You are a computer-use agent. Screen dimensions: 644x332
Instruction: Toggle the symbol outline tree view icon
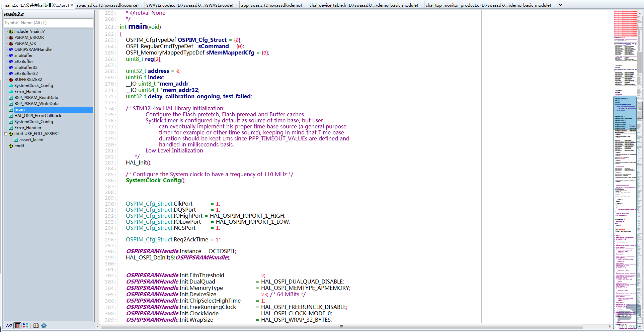click(x=18, y=326)
